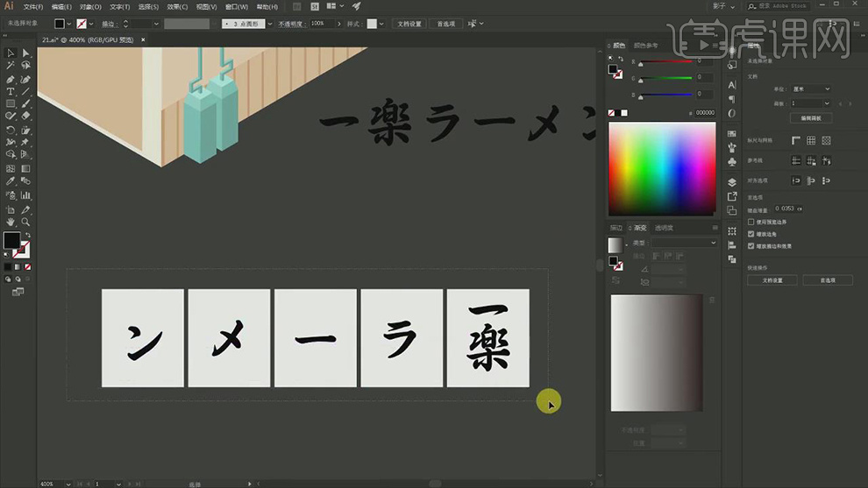Click the Rectangle tool
This screenshot has height=488, width=868.
point(11,103)
